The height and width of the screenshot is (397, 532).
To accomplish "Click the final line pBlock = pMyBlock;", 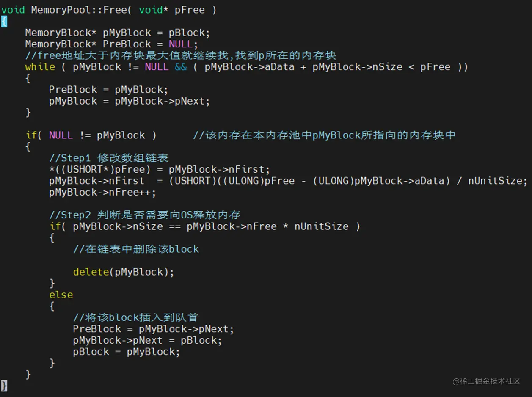I will coord(126,352).
